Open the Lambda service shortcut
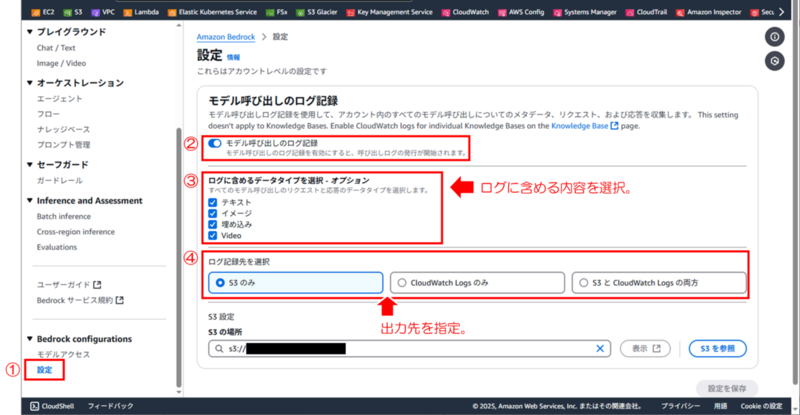800x415 pixels. [141, 12]
